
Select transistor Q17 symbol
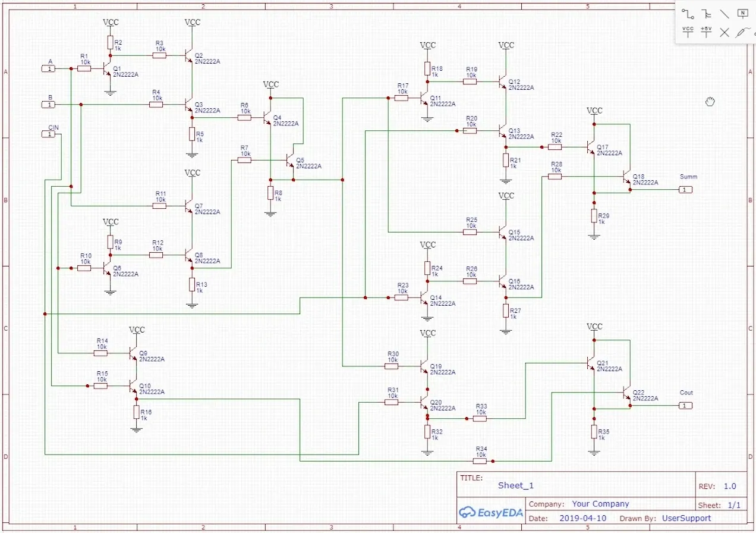tap(590, 147)
